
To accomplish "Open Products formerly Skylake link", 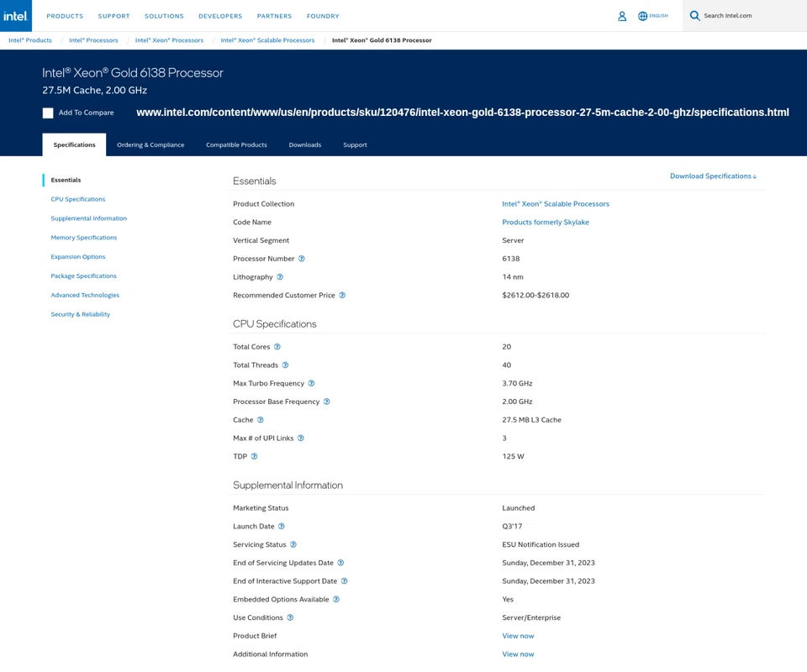I will tap(546, 222).
